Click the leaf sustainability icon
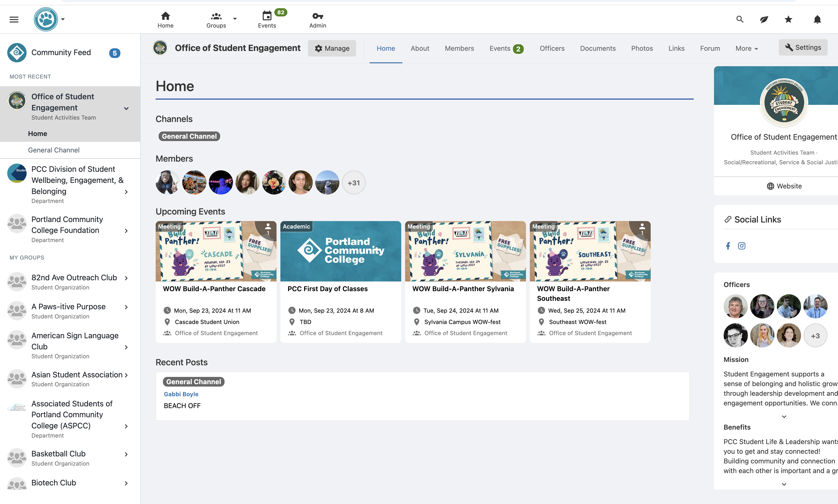 tap(764, 19)
